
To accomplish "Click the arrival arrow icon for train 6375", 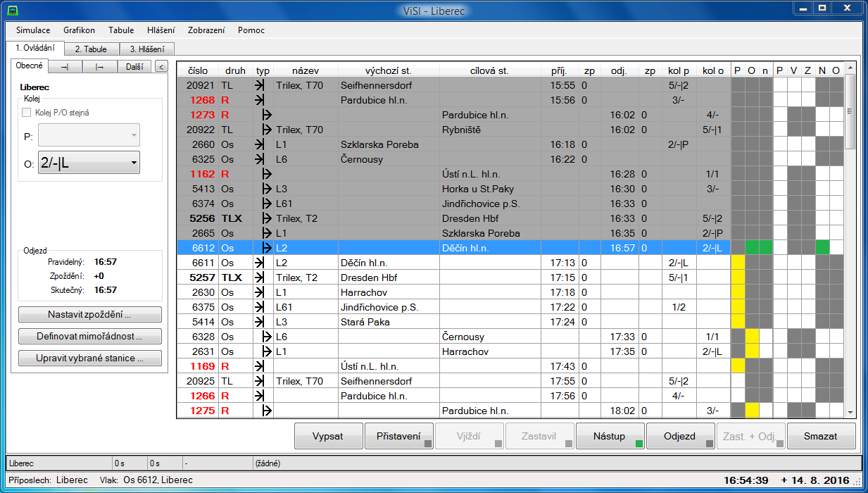I will point(260,307).
